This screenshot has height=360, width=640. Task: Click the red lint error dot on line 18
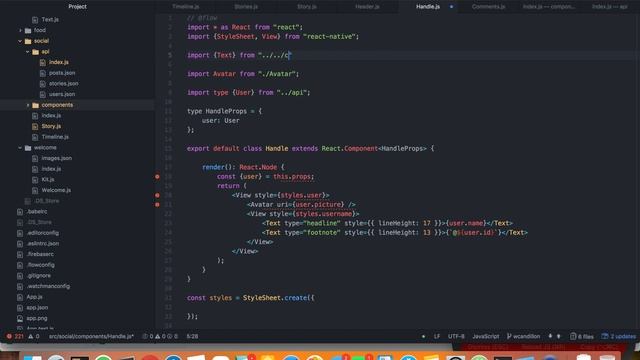pyautogui.click(x=157, y=177)
